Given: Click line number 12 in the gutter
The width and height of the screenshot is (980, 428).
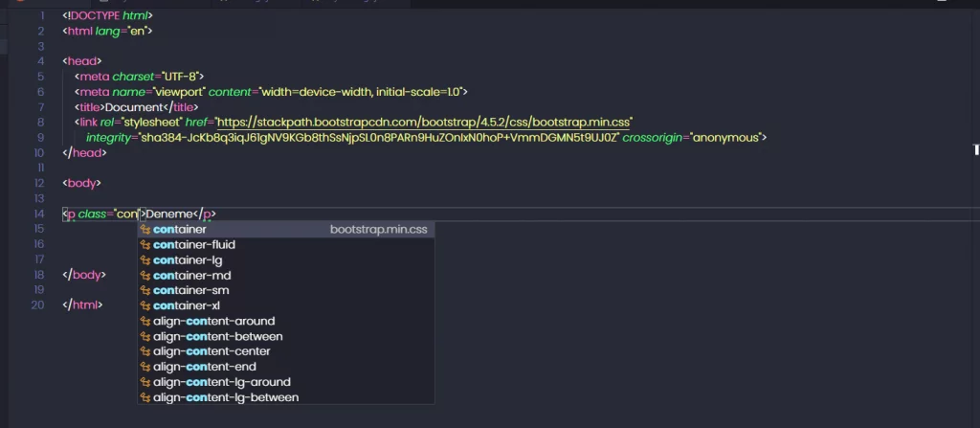Looking at the screenshot, I should pyautogui.click(x=38, y=183).
